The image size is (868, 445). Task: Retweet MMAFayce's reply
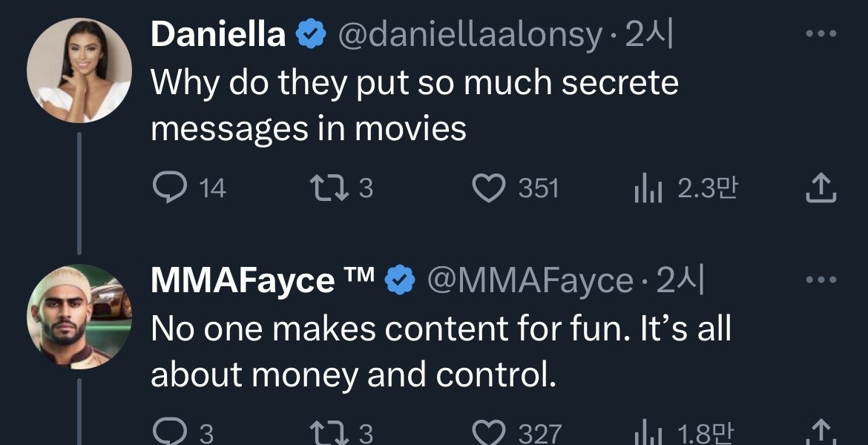click(328, 432)
